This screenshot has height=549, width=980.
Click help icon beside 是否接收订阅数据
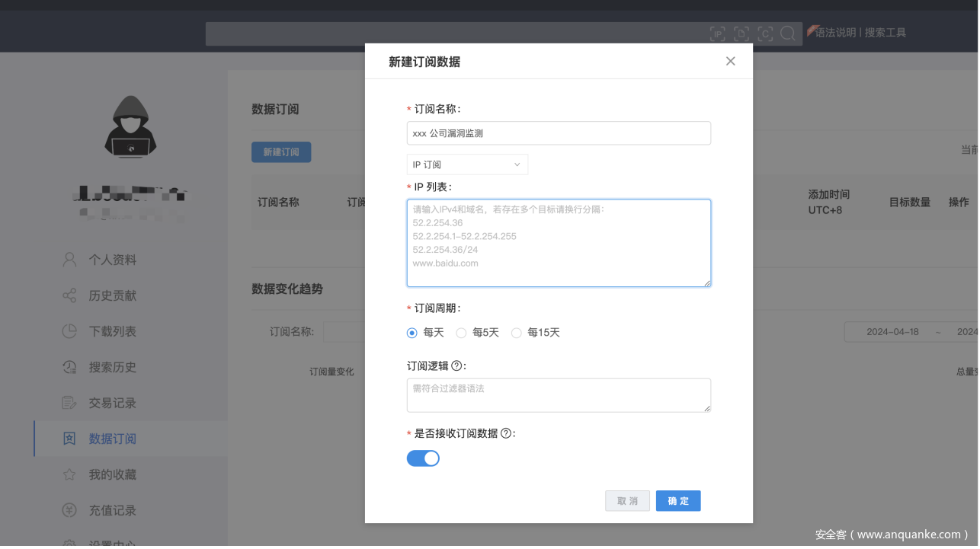click(506, 433)
